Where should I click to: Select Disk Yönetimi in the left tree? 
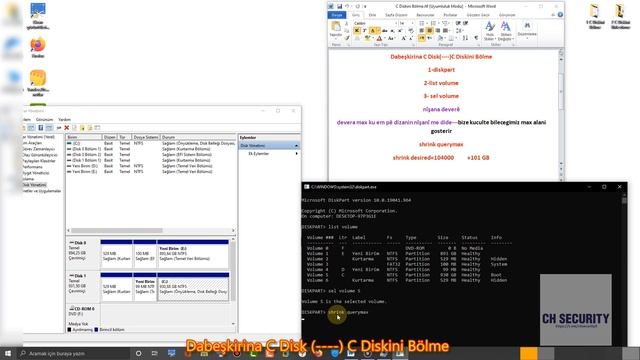[x=34, y=185]
